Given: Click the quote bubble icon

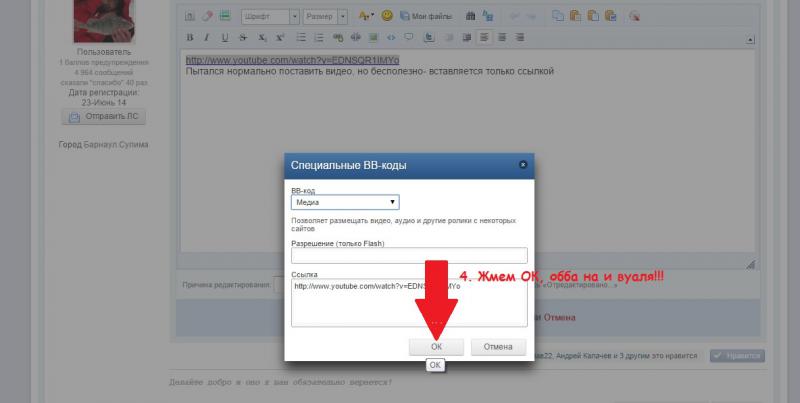Looking at the screenshot, I should click(x=409, y=37).
